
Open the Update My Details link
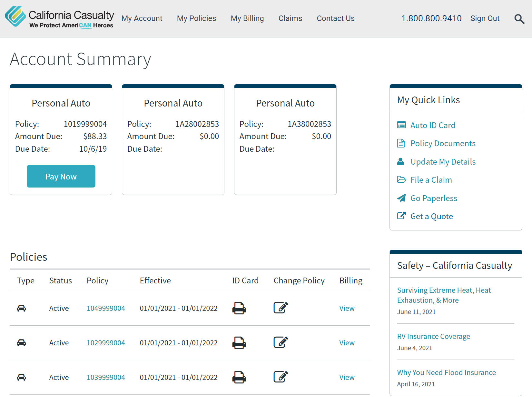443,162
